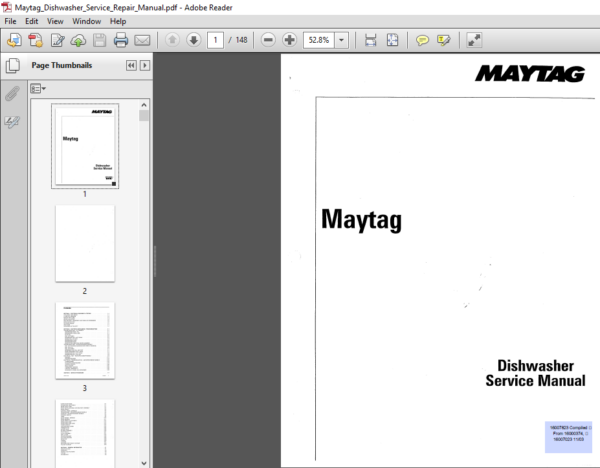Click the "148" total page count
The width and height of the screenshot is (600, 468).
pos(241,40)
